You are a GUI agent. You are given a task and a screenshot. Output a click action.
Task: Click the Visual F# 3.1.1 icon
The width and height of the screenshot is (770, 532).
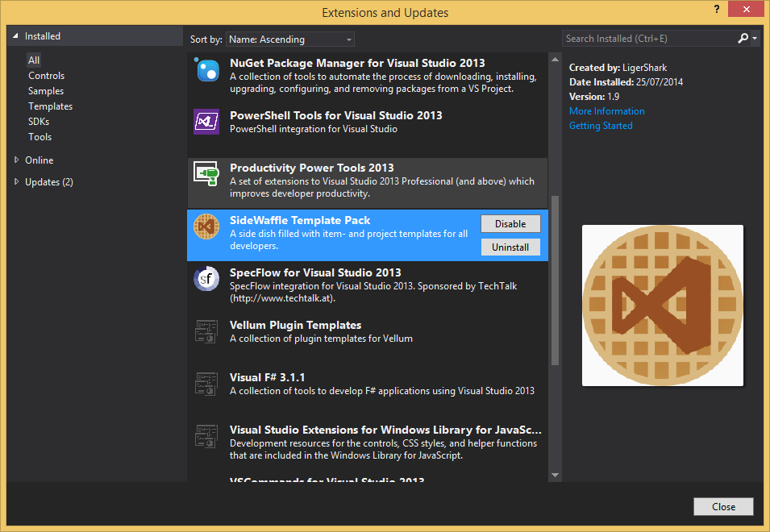pyautogui.click(x=206, y=384)
